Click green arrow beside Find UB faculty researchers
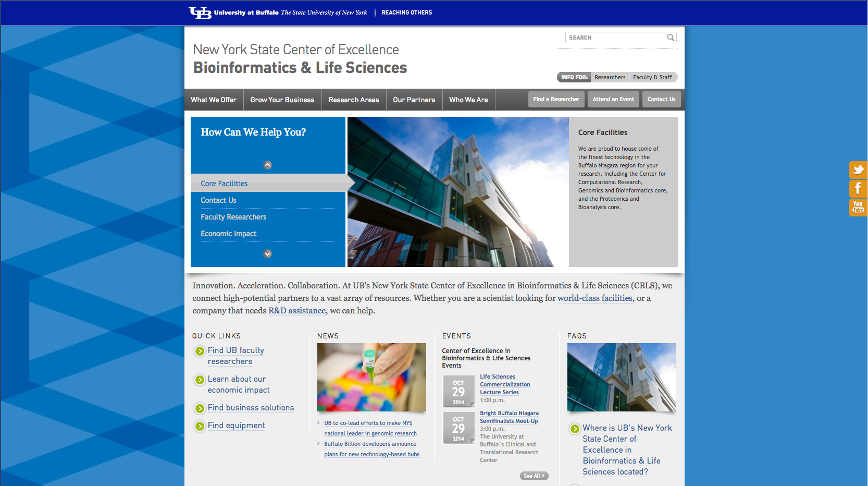 (x=200, y=351)
